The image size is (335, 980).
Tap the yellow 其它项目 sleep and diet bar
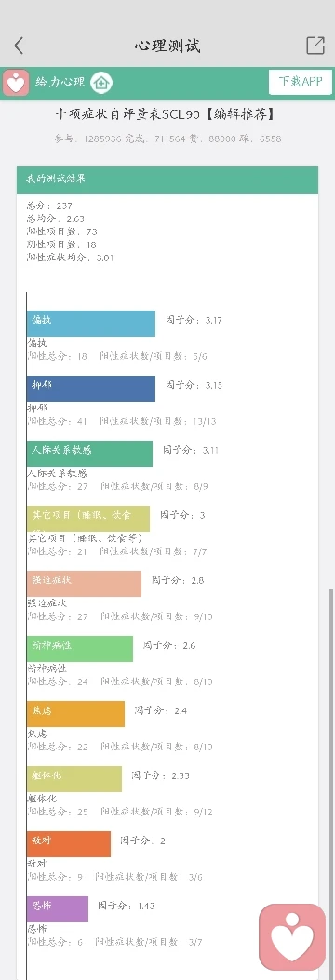[x=88, y=519]
